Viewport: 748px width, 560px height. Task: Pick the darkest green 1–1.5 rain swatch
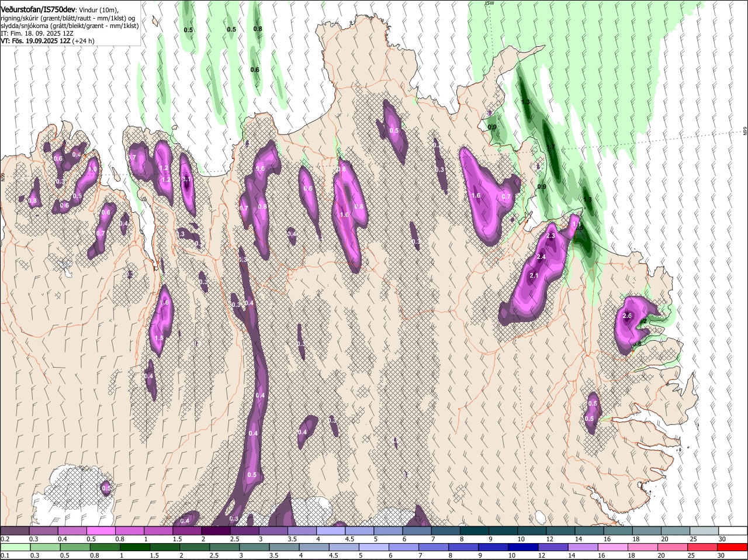coord(136,547)
